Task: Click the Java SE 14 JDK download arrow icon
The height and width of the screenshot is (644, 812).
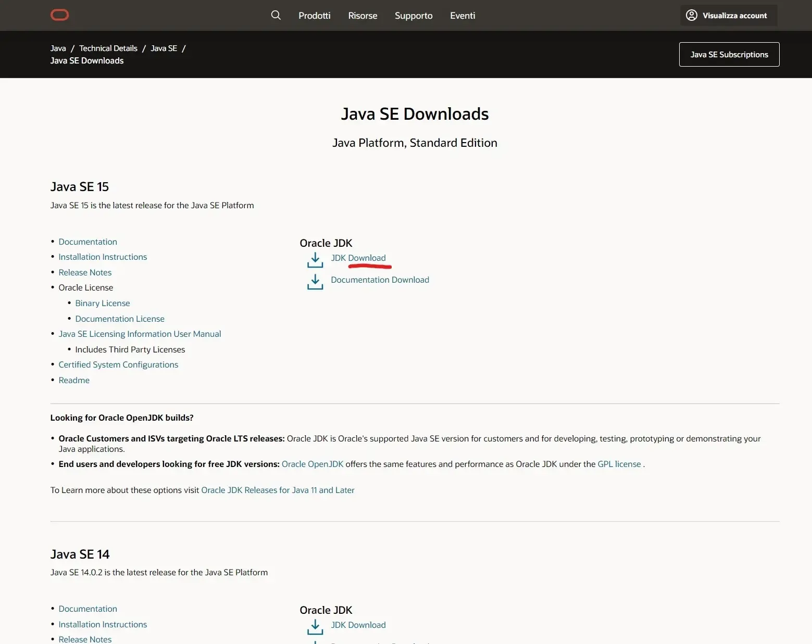Action: tap(315, 627)
